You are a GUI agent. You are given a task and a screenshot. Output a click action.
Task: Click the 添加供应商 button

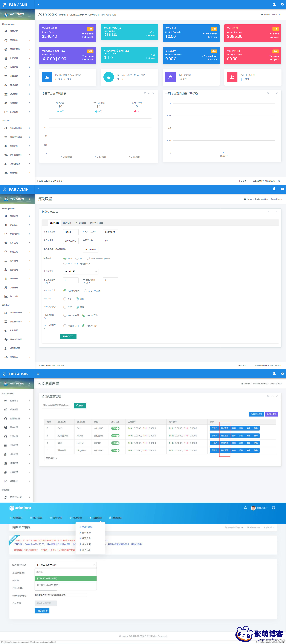[x=257, y=414]
